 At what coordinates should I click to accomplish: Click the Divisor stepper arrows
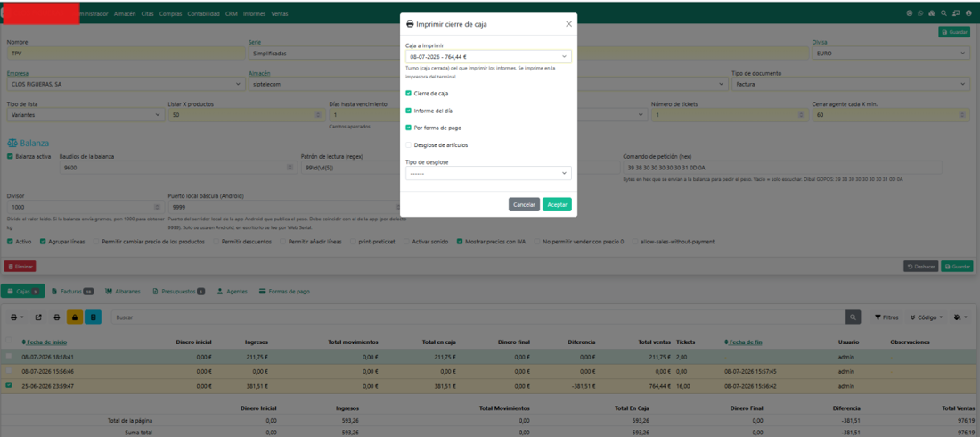(158, 207)
